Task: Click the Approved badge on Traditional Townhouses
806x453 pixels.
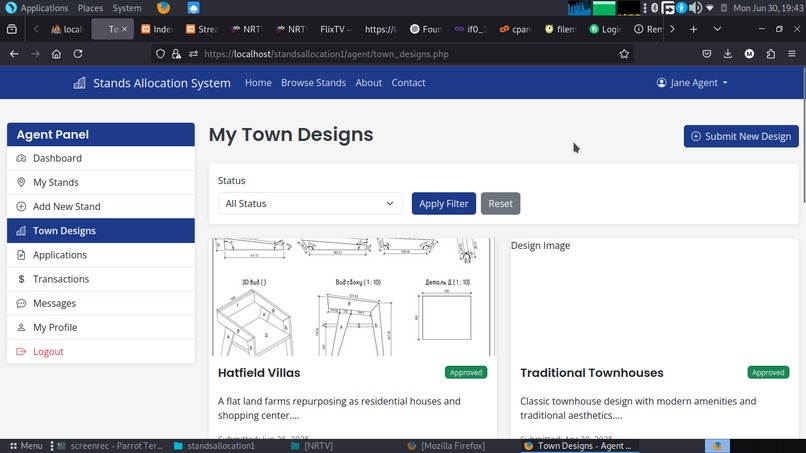Action: (x=768, y=372)
